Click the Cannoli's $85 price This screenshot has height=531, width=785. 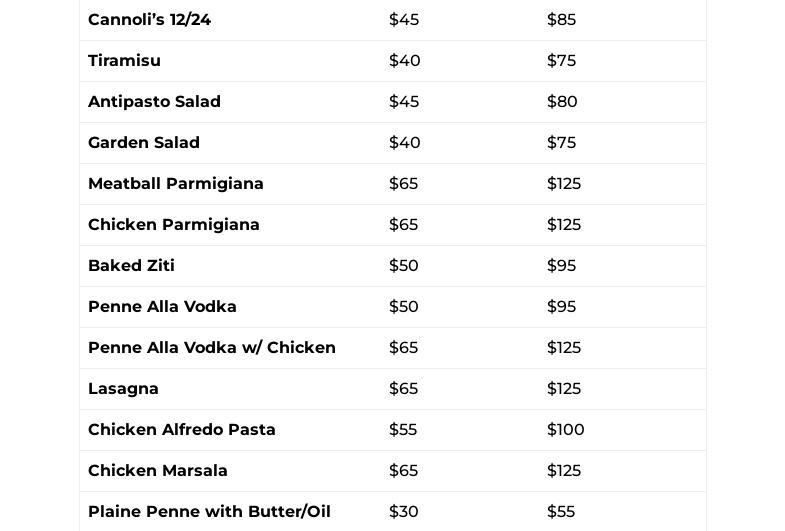(561, 20)
